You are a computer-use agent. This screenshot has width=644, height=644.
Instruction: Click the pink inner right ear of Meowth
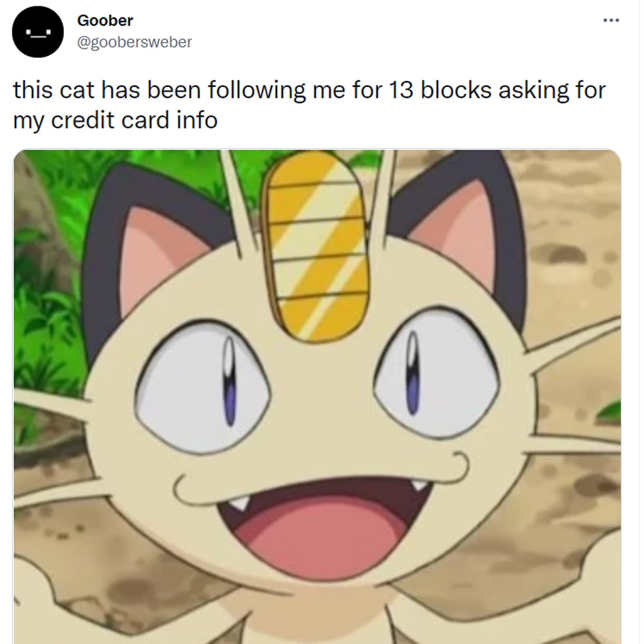point(457,233)
